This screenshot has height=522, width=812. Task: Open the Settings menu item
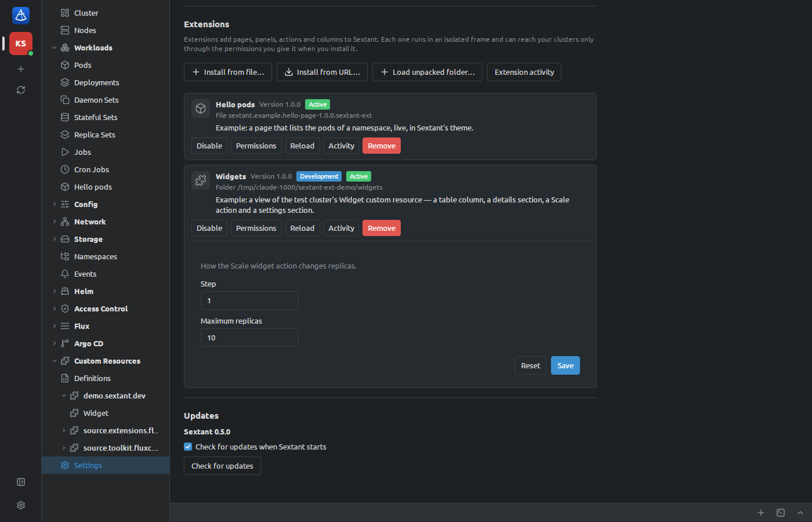click(106, 465)
